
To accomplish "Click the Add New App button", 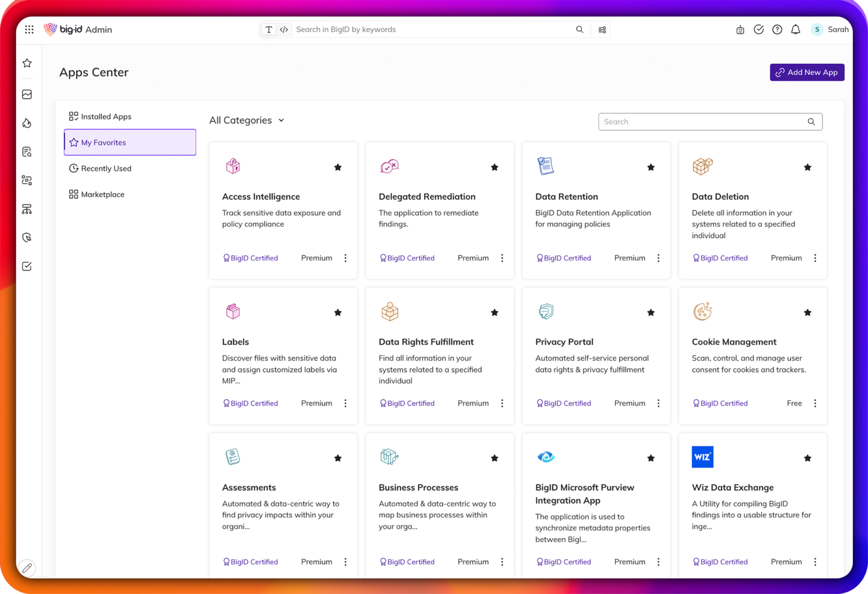I will (807, 72).
